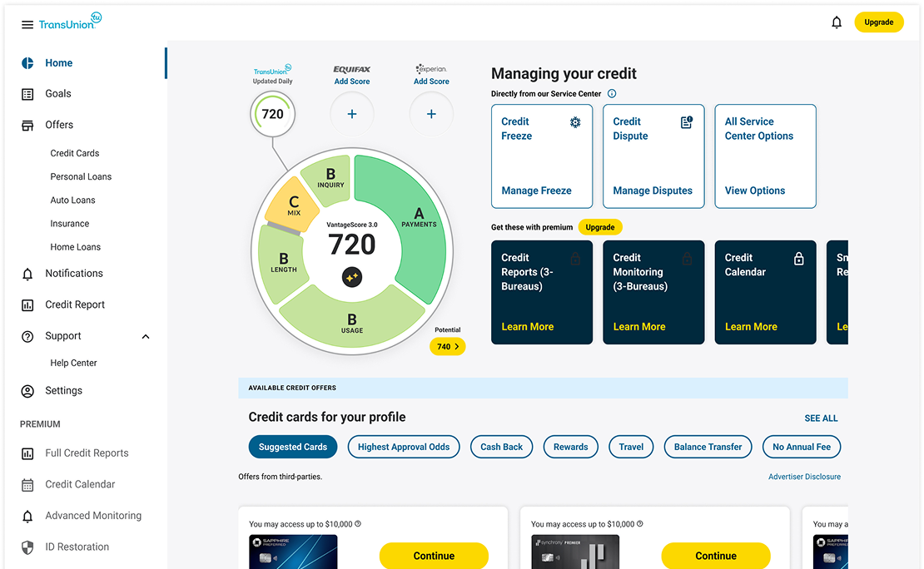Click the sparkle icon under 720 score
Viewport: 924px width, 569px height.
[x=352, y=277]
